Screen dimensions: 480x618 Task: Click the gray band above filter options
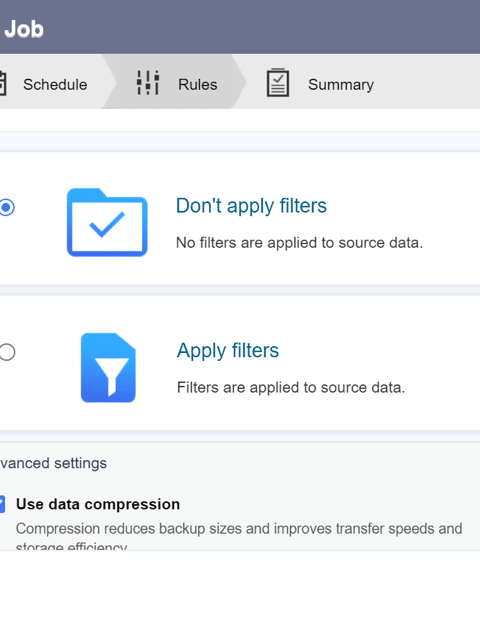click(240, 141)
